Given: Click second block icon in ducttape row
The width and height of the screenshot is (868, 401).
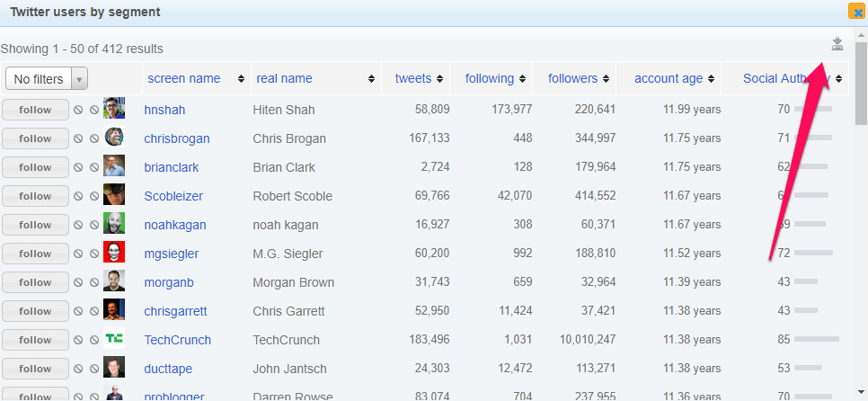Looking at the screenshot, I should click(94, 369).
